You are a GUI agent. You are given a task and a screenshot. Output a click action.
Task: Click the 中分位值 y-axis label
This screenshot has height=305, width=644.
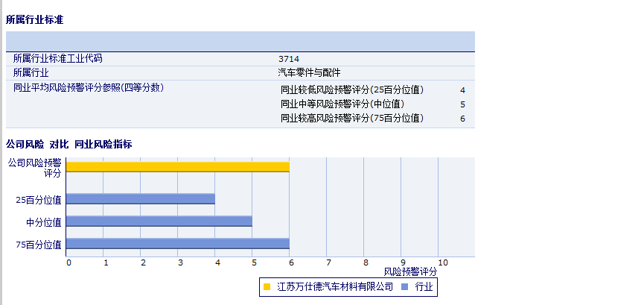pos(44,222)
